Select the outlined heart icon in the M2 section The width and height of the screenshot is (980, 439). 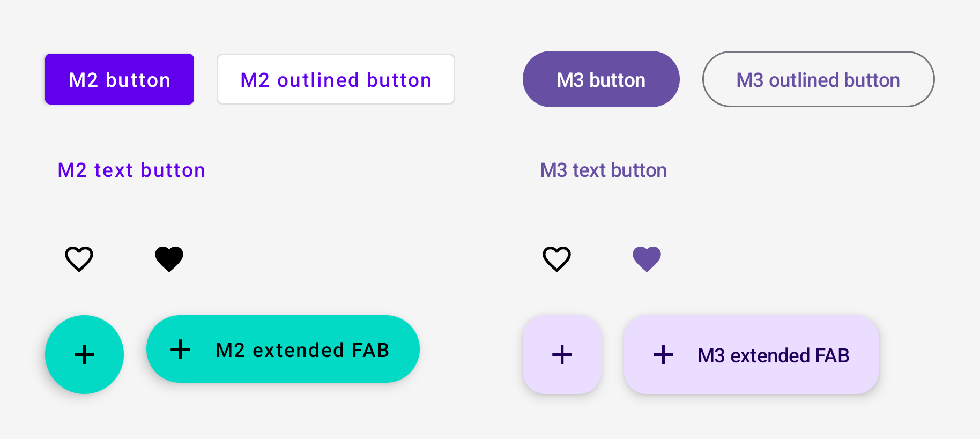coord(79,259)
